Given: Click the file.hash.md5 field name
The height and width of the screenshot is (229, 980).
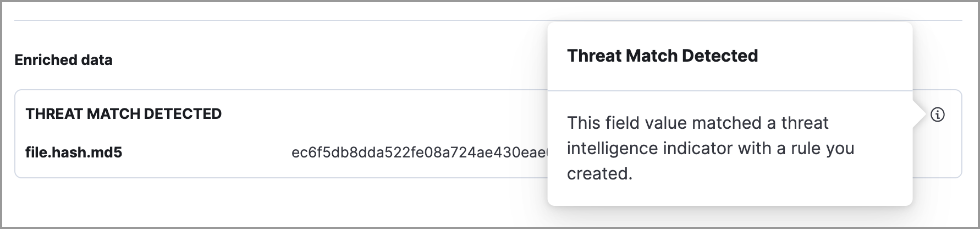Looking at the screenshot, I should [x=74, y=152].
